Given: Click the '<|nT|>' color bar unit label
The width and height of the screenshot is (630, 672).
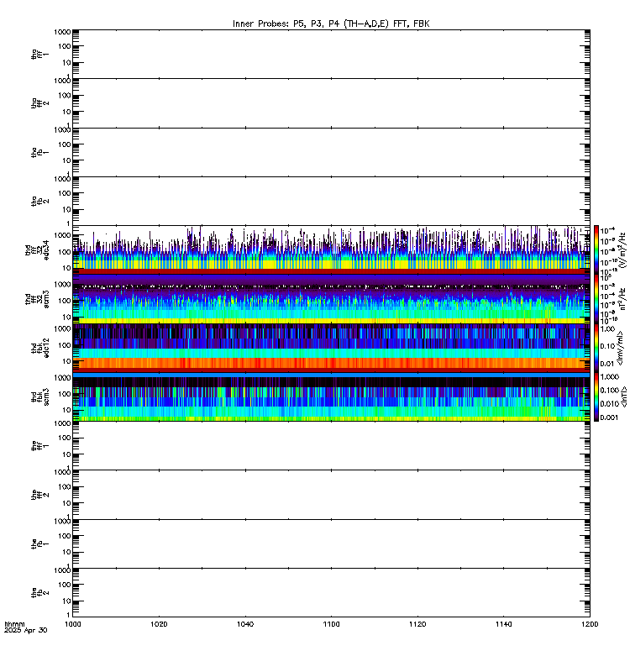Looking at the screenshot, I should coord(624,396).
